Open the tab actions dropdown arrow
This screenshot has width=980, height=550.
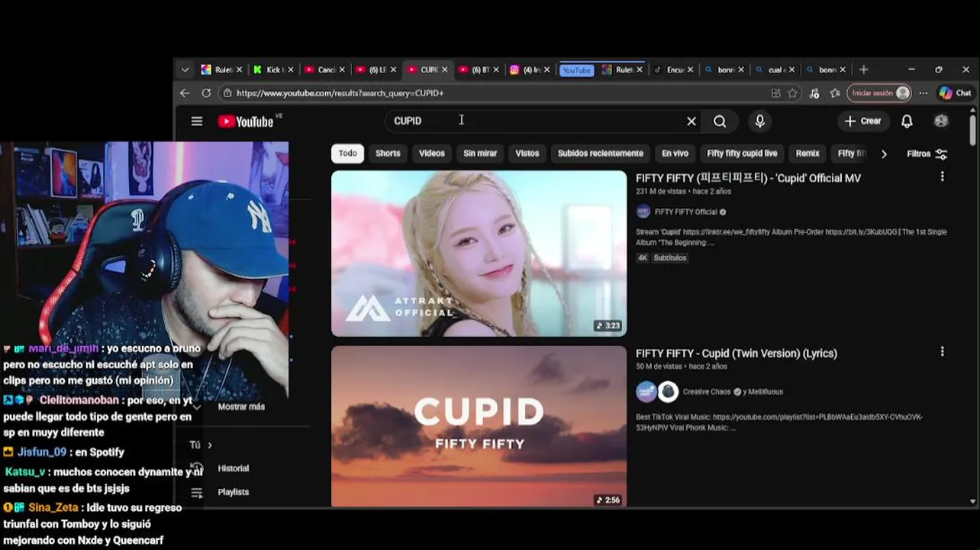tap(185, 70)
